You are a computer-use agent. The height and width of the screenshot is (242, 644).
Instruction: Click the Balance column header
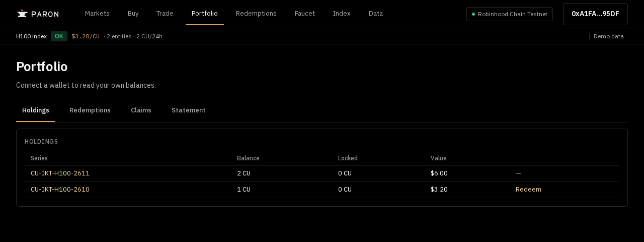(x=248, y=158)
